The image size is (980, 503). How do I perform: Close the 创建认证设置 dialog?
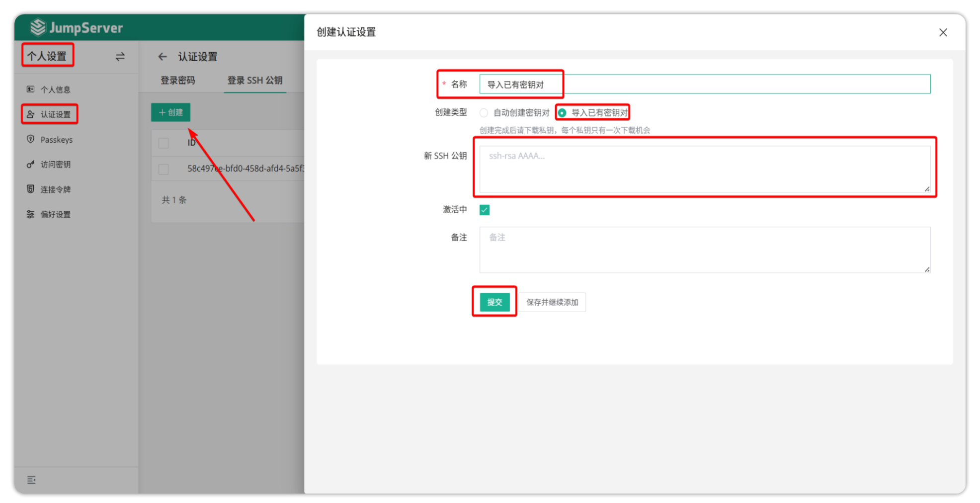(x=943, y=32)
